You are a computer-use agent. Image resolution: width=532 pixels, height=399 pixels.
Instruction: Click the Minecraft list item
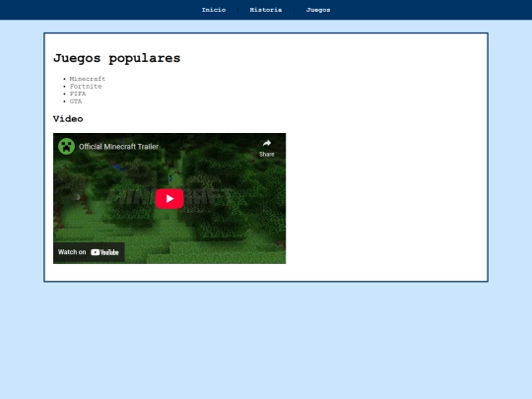coord(88,79)
